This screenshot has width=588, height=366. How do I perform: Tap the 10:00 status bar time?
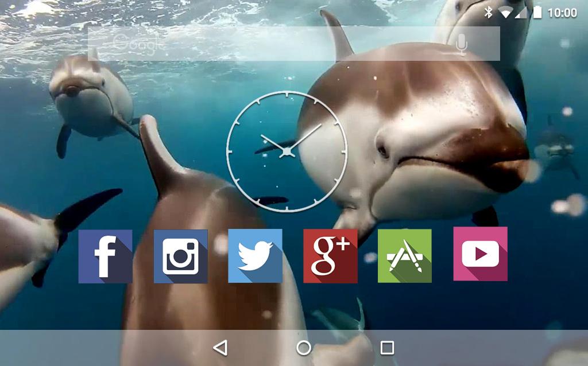pyautogui.click(x=562, y=13)
